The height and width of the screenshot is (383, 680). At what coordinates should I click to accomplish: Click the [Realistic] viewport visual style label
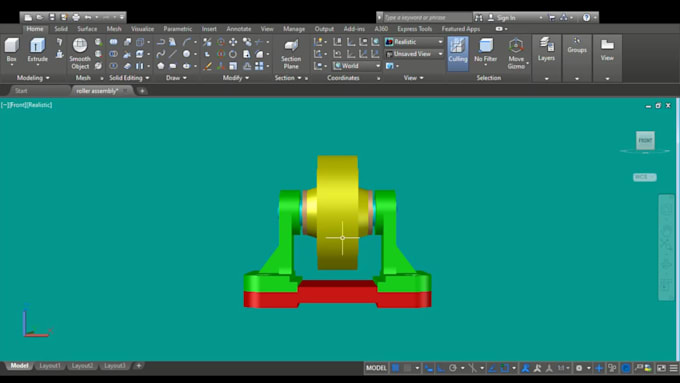[x=40, y=105]
